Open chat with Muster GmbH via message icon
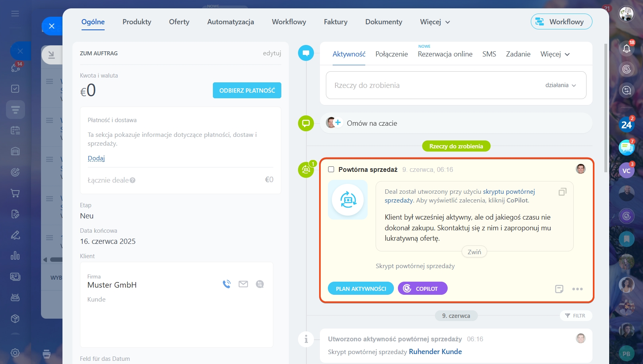This screenshot has width=643, height=364. [260, 284]
